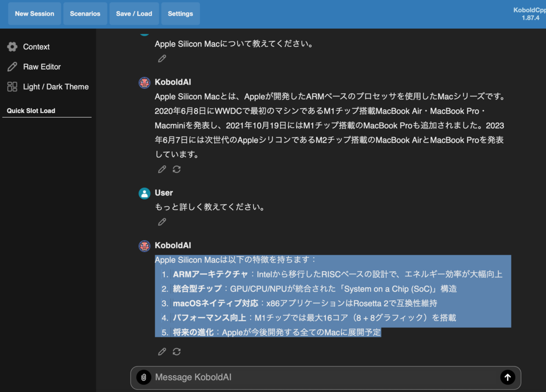Select the Quick Slot Load heading
Viewport: 546px width, 392px height.
coord(31,111)
